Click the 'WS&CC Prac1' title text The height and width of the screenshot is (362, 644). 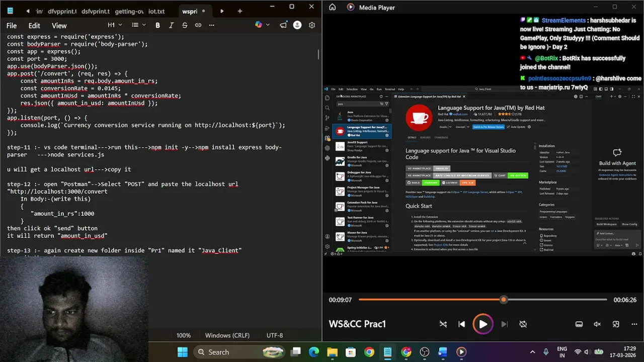[x=357, y=324]
